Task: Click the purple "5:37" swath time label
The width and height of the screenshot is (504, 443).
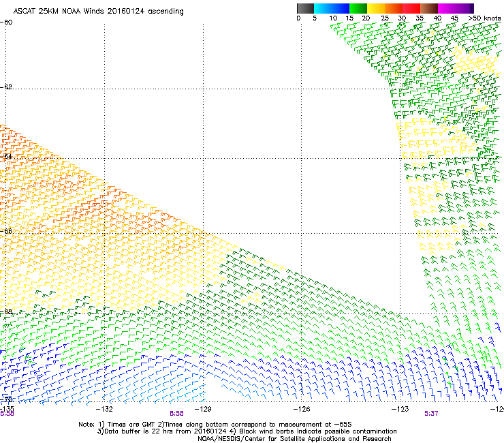Action: click(431, 414)
